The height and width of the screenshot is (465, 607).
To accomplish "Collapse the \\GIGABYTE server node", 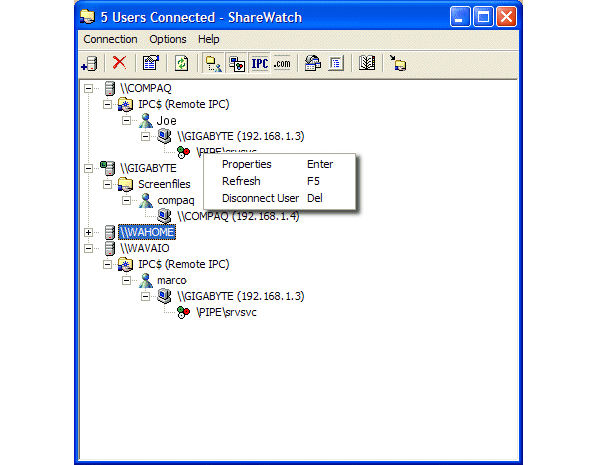I will pyautogui.click(x=89, y=168).
